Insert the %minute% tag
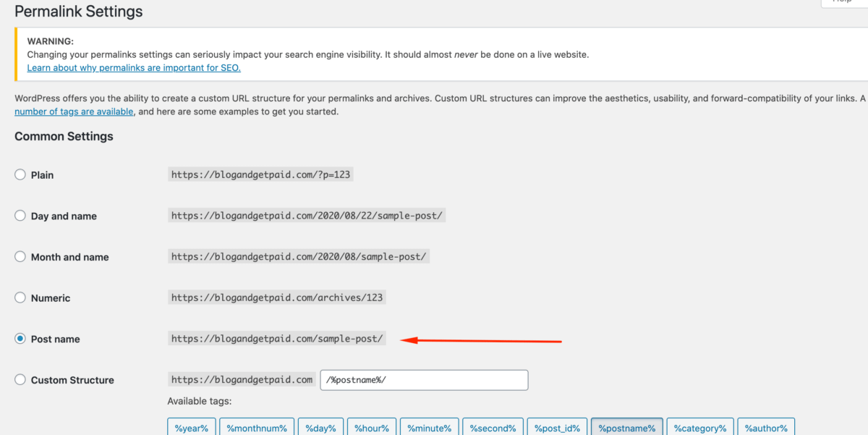Screen dimensions: 868x435 [x=429, y=428]
